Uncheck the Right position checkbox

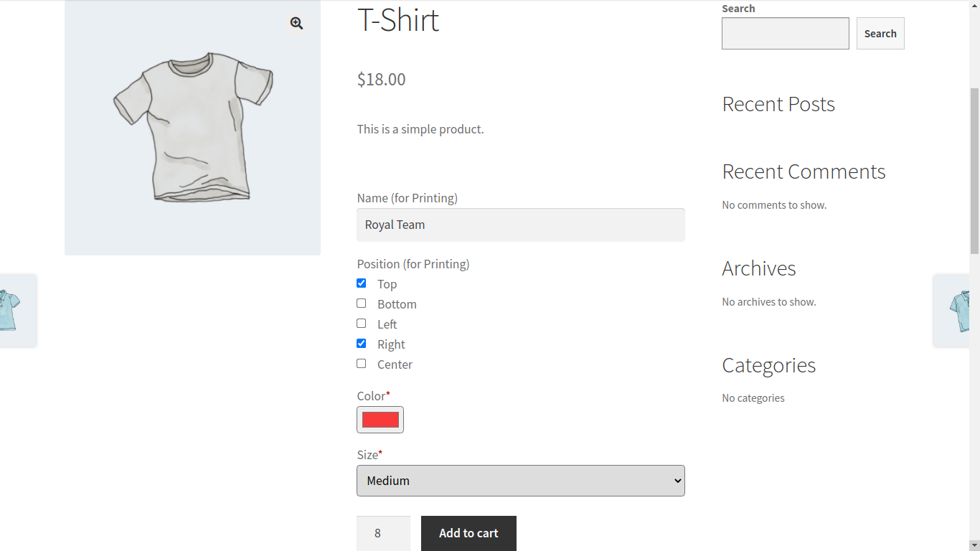click(362, 344)
